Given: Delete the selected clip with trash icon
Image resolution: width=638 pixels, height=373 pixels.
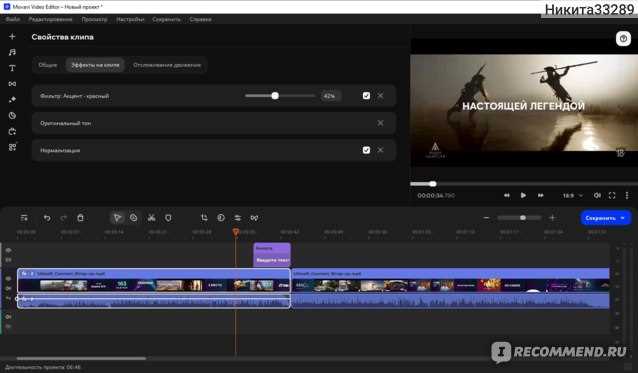Looking at the screenshot, I should 81,218.
